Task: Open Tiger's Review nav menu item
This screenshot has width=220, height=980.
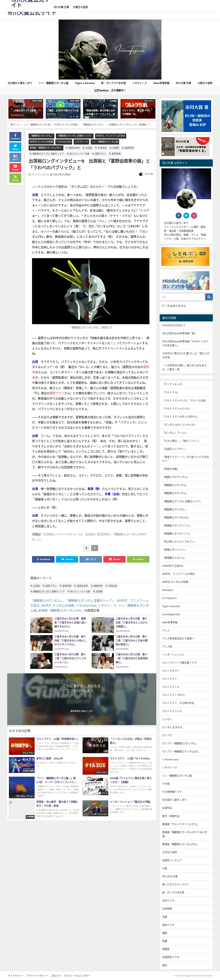Action: [x=85, y=83]
